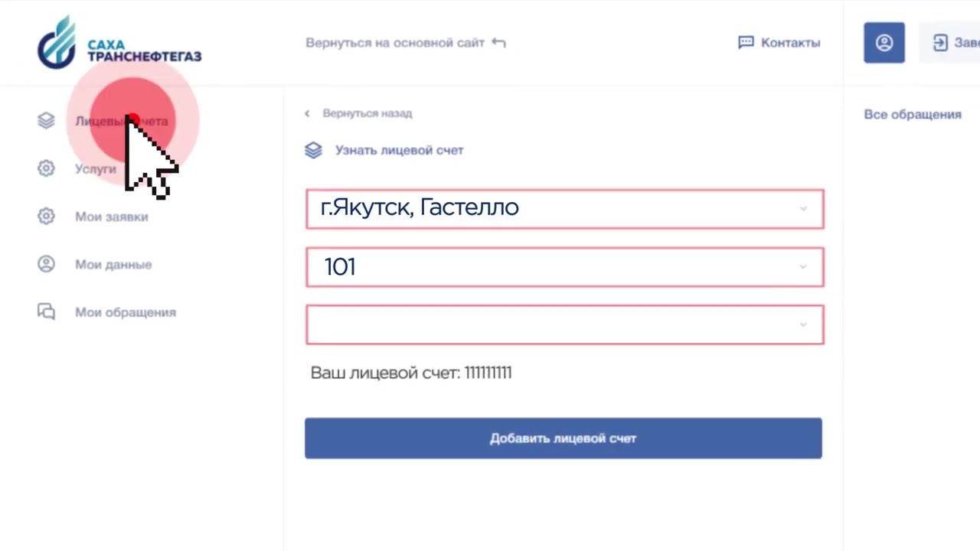Image resolution: width=980 pixels, height=551 pixels.
Task: Open Мои заявки in the sidebar
Action: pyautogui.click(x=112, y=217)
